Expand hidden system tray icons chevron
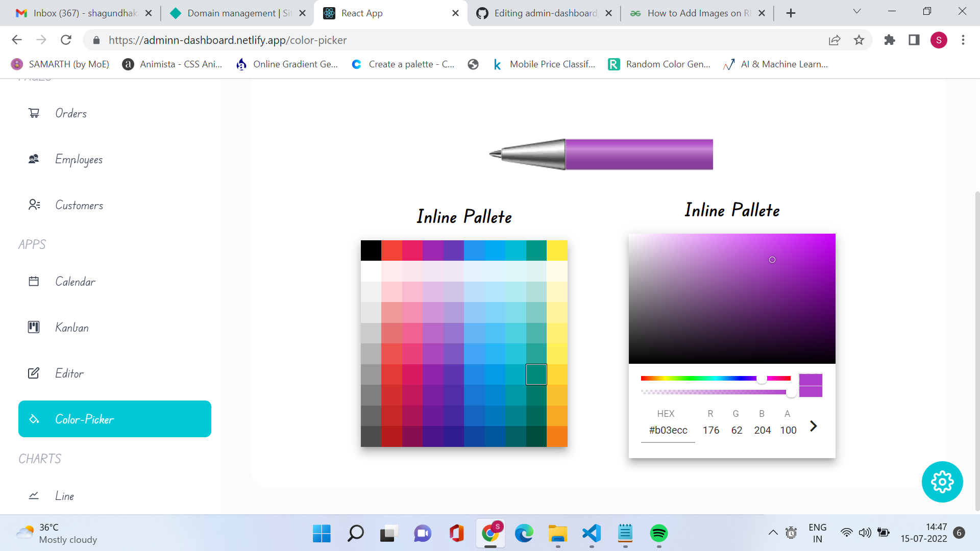Screen dimensions: 980x551 point(773,533)
